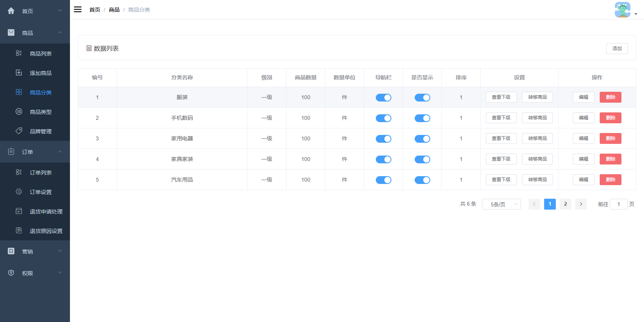
Task: Click the 退货申请处理 icon in sidebar
Action: click(19, 211)
